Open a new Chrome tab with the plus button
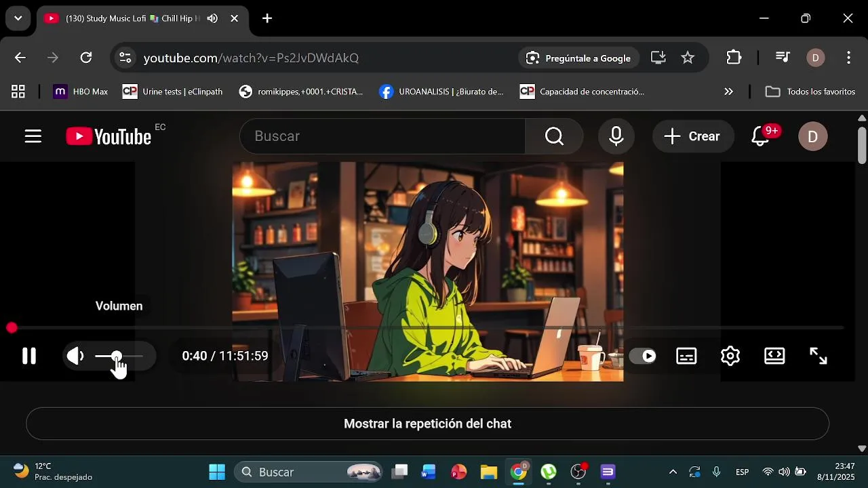 point(267,18)
